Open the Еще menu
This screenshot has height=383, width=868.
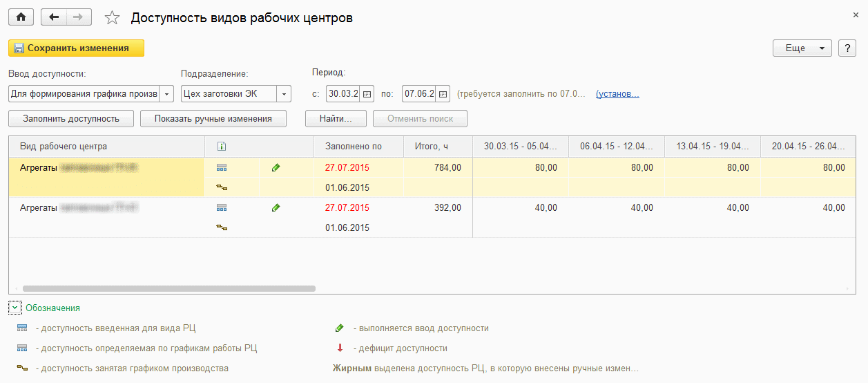tap(802, 48)
